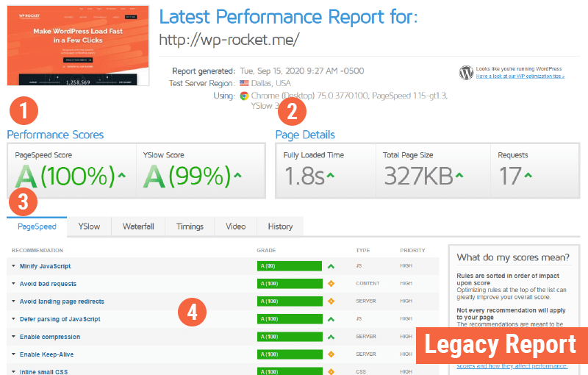
Task: Click the WordPress logo icon
Action: coord(466,72)
